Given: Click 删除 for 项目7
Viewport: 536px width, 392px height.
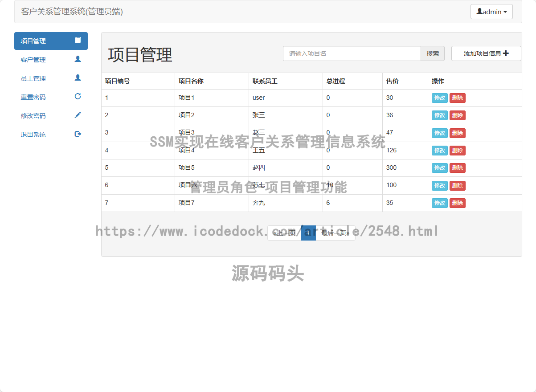Looking at the screenshot, I should pos(458,203).
